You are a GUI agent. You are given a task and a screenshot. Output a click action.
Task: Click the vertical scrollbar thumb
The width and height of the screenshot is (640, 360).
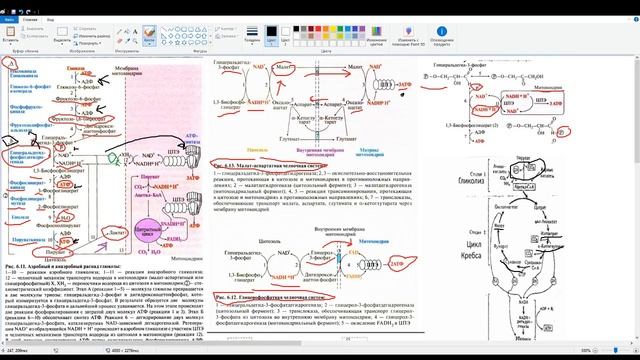(637, 110)
